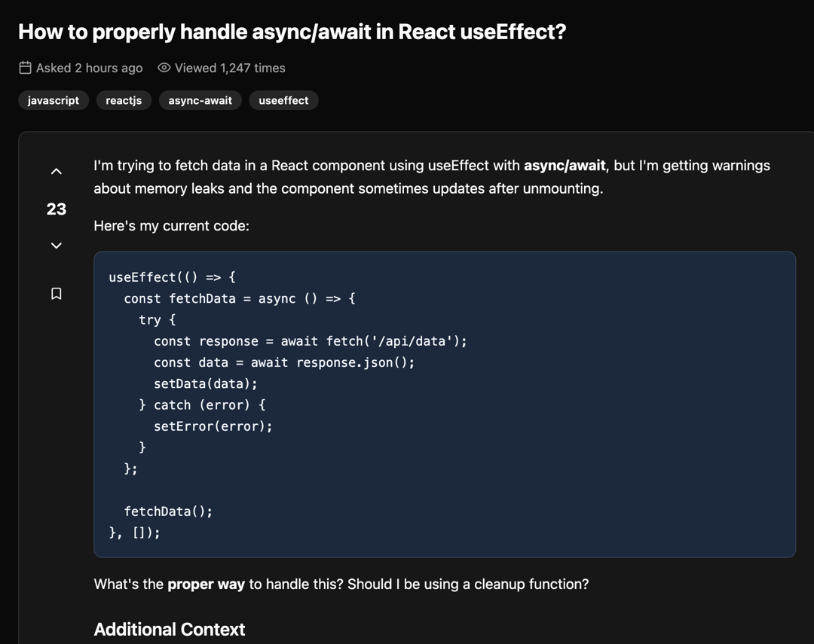Click the 'Viewed 1,247 times' text

coord(230,68)
